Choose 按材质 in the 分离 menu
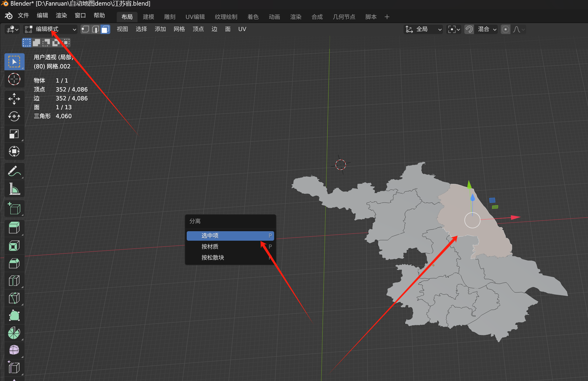588x381 pixels. pos(230,247)
